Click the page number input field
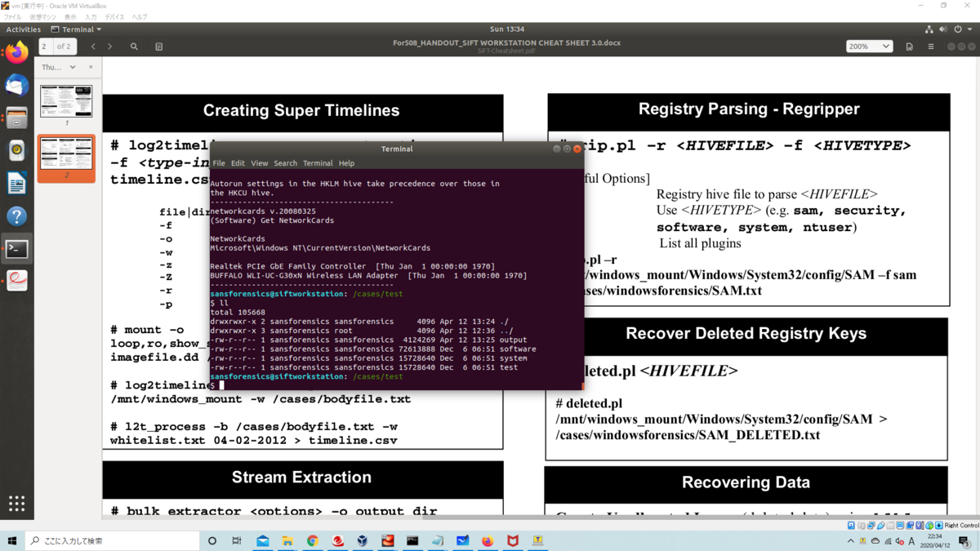Viewport: 980px width, 551px height. [x=46, y=47]
